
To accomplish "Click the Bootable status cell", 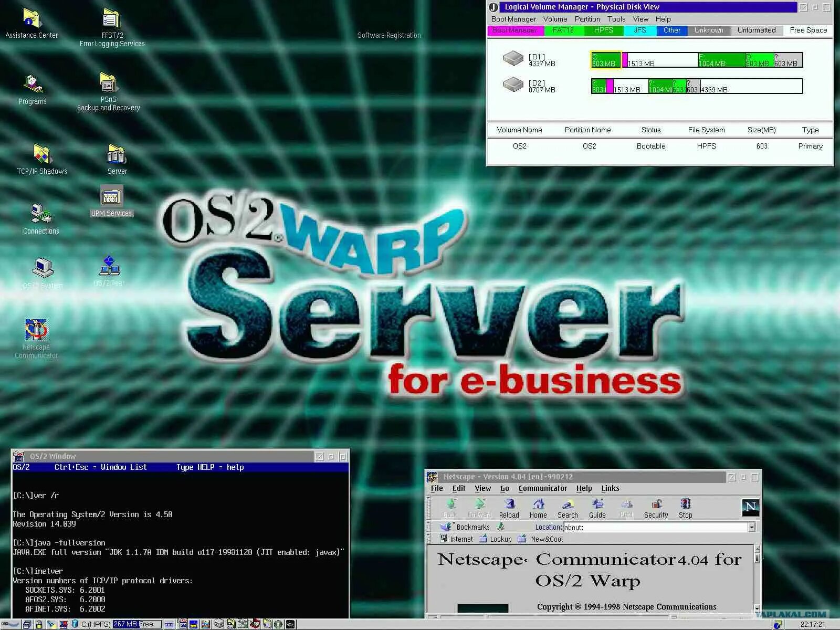I will pyautogui.click(x=651, y=146).
